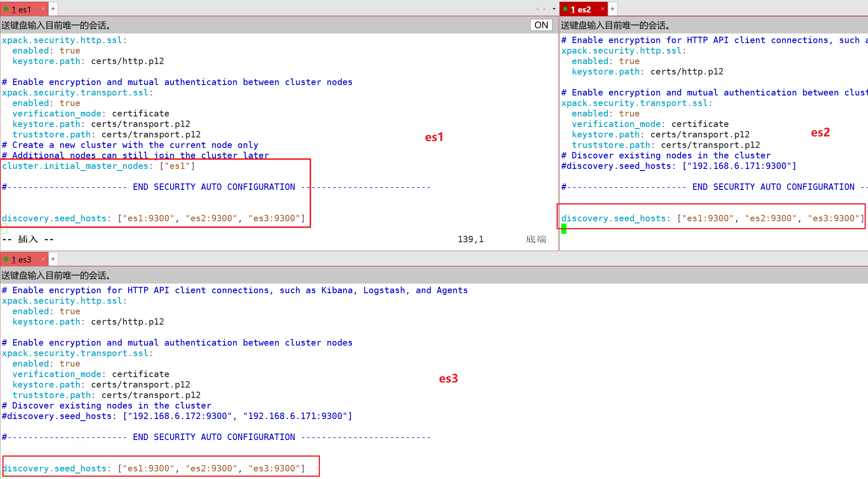Click the es2 compose bar input field

point(714,25)
